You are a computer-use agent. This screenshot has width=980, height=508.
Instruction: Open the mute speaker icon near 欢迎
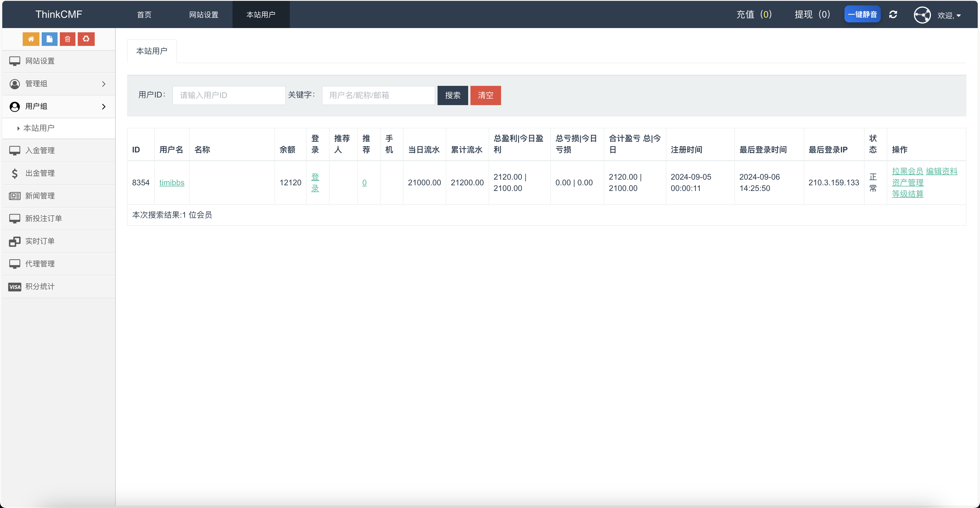coord(922,14)
